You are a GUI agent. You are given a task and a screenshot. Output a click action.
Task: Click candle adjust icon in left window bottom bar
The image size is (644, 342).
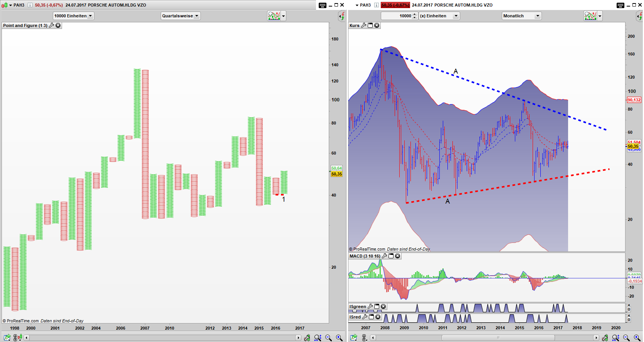coord(307,338)
